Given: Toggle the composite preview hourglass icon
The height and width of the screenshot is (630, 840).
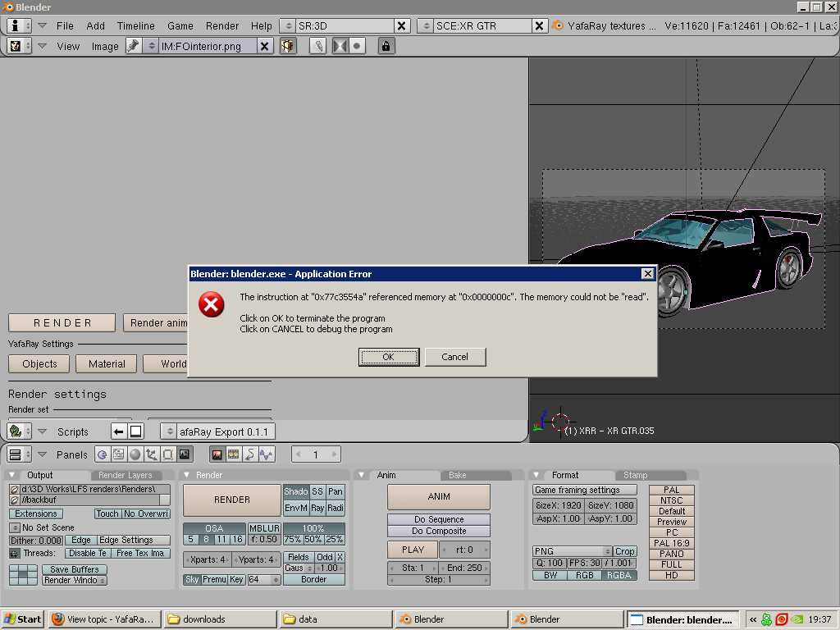Looking at the screenshot, I should [340, 46].
